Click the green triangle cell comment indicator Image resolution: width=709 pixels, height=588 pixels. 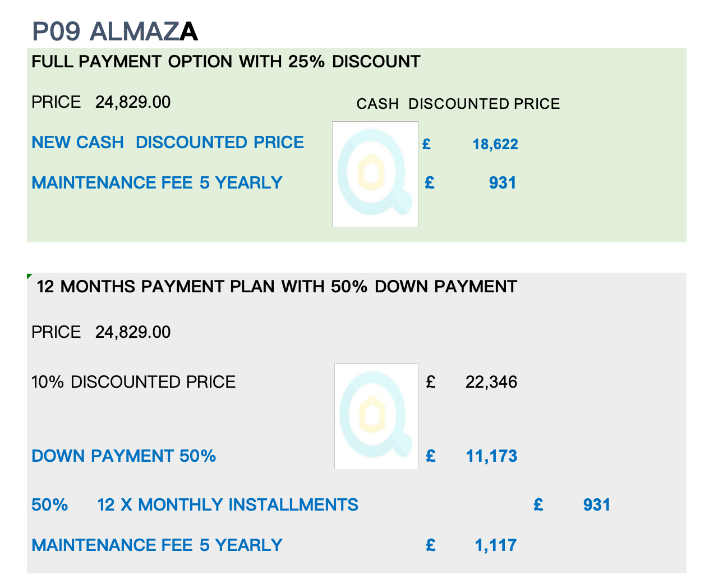pos(30,276)
